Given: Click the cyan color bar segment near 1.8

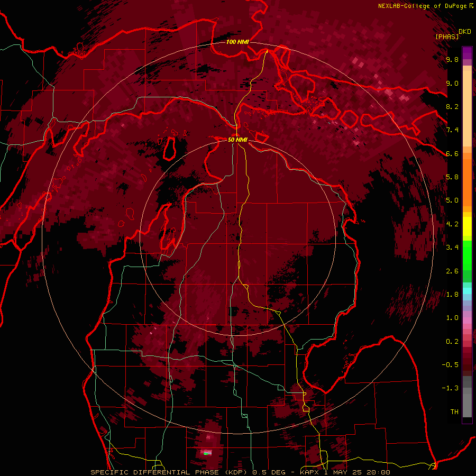Looking at the screenshot, I should tap(467, 291).
